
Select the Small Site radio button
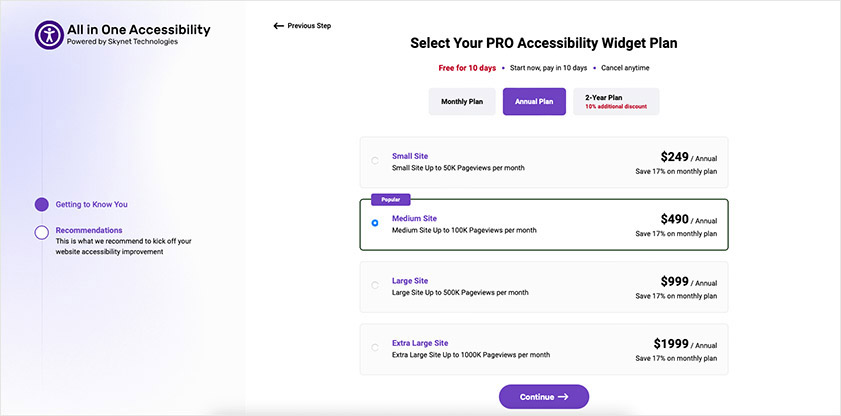click(375, 160)
